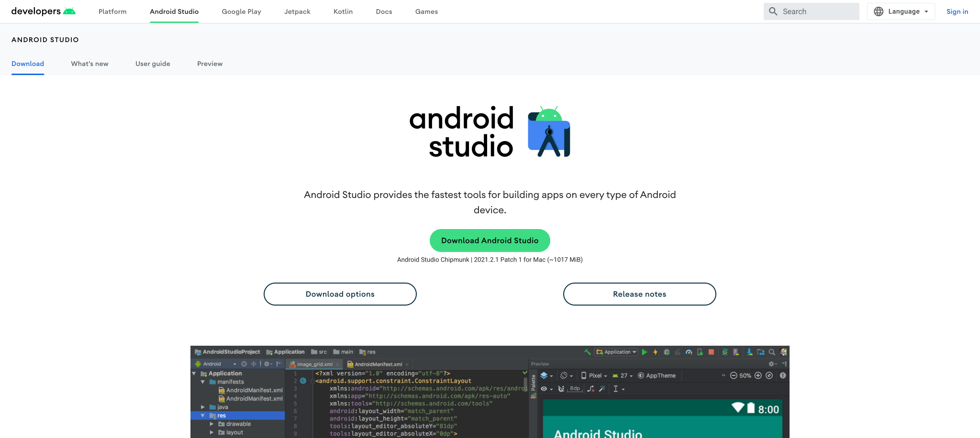Open the Android project view dropdown

(x=215, y=364)
